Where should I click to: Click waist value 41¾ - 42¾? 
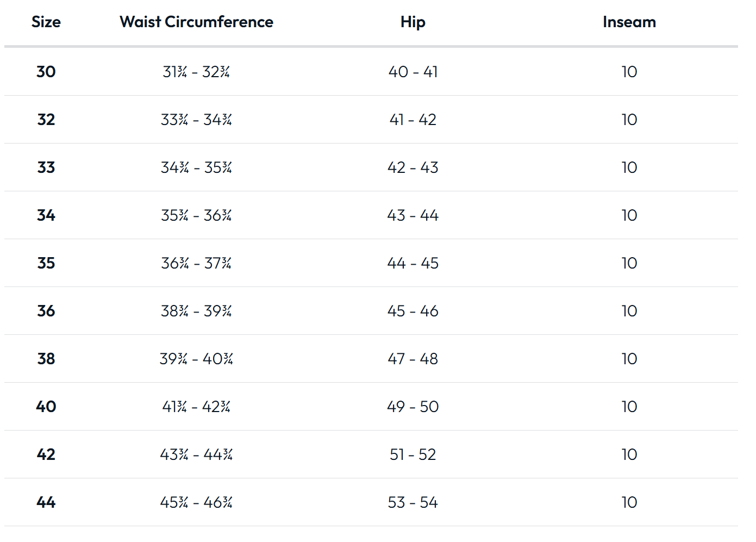coord(196,407)
